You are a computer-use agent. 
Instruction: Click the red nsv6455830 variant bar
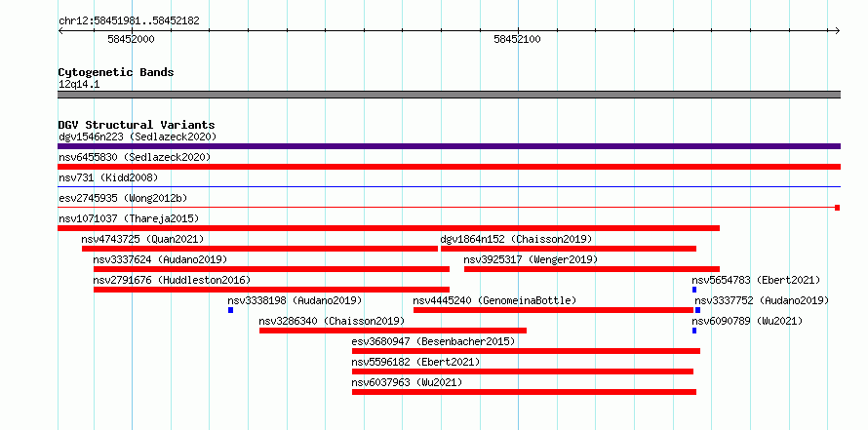click(449, 167)
